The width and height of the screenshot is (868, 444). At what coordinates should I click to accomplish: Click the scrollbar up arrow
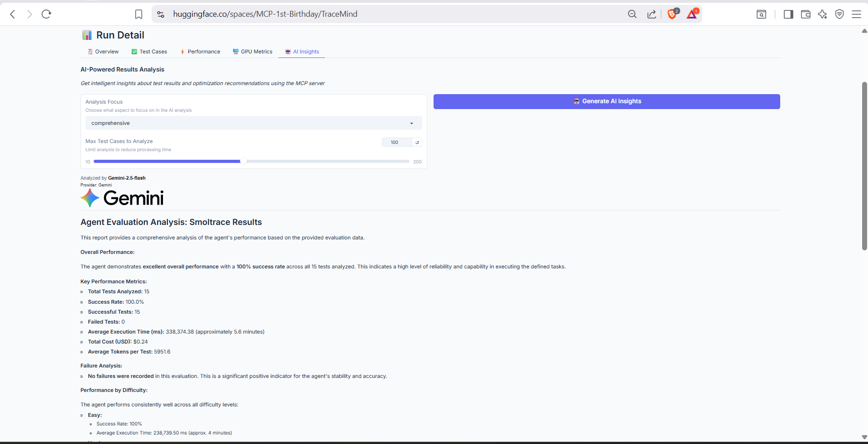coord(864,31)
